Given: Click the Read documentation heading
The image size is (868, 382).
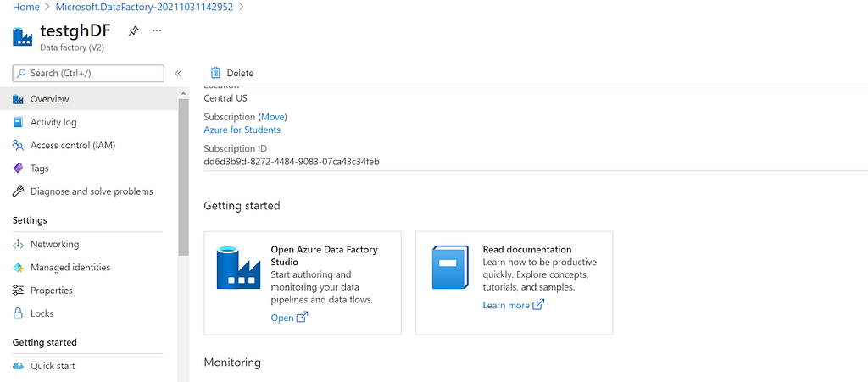Looking at the screenshot, I should [527, 249].
